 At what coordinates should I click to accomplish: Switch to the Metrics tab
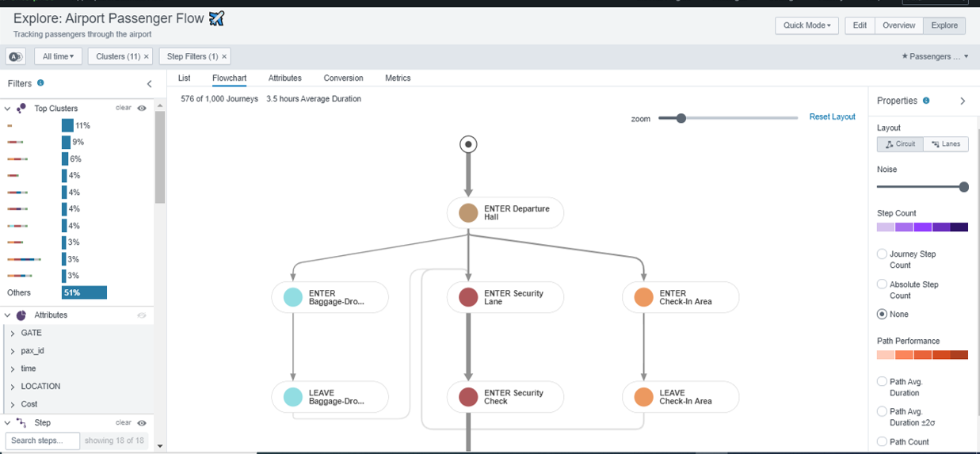pyautogui.click(x=398, y=78)
